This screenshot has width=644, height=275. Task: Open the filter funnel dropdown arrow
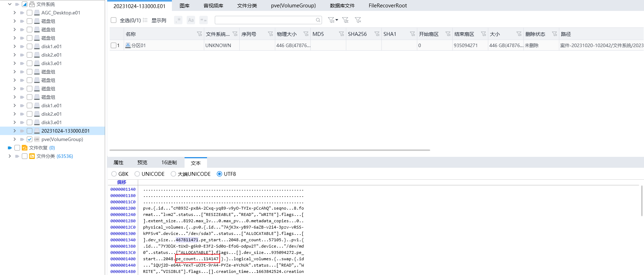(x=337, y=20)
